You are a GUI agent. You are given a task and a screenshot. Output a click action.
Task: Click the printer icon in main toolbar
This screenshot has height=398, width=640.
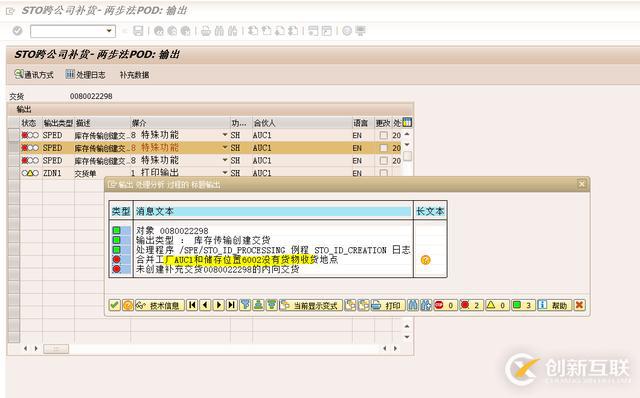click(x=206, y=31)
